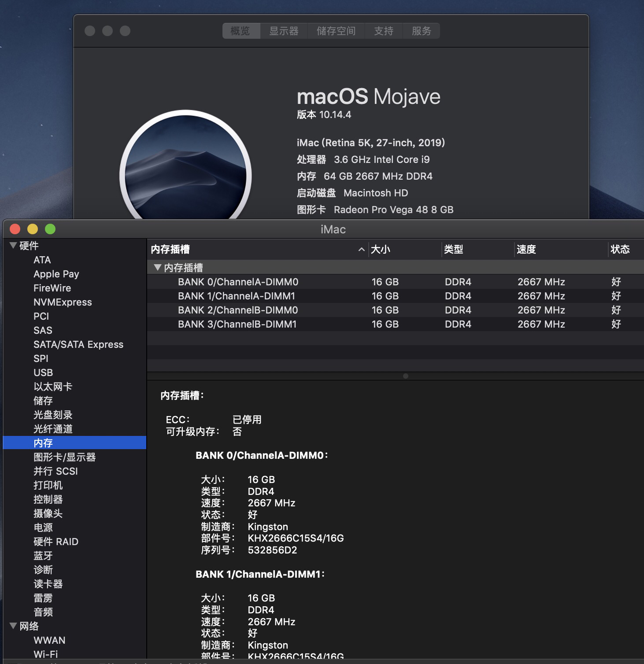Select 电源 in the sidebar
Image resolution: width=644 pixels, height=664 pixels.
[x=43, y=528]
